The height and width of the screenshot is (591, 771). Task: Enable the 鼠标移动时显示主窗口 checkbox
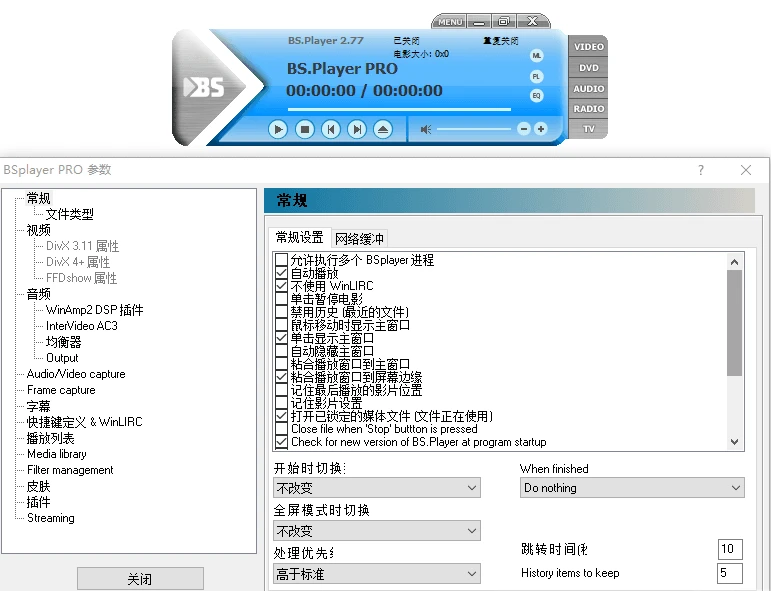click(281, 325)
